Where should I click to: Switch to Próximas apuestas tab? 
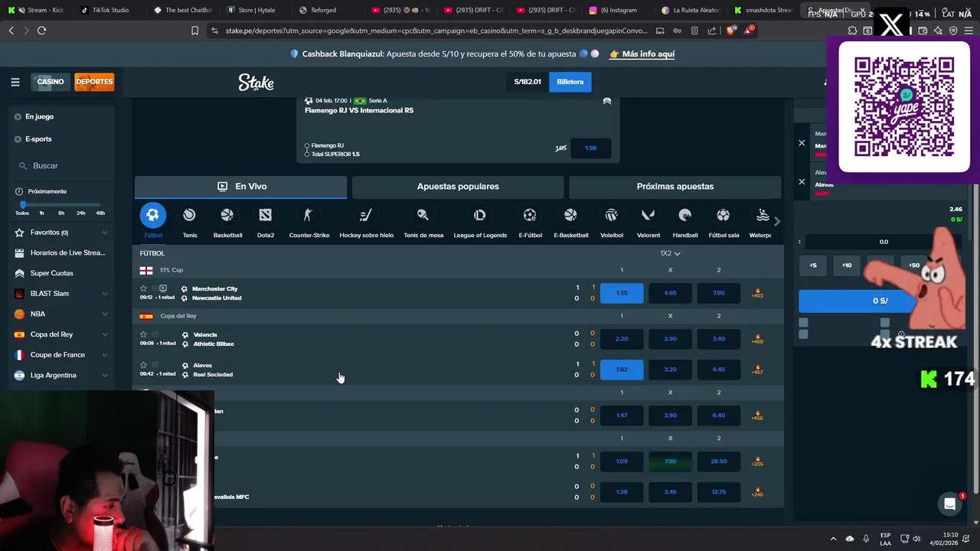pos(675,187)
